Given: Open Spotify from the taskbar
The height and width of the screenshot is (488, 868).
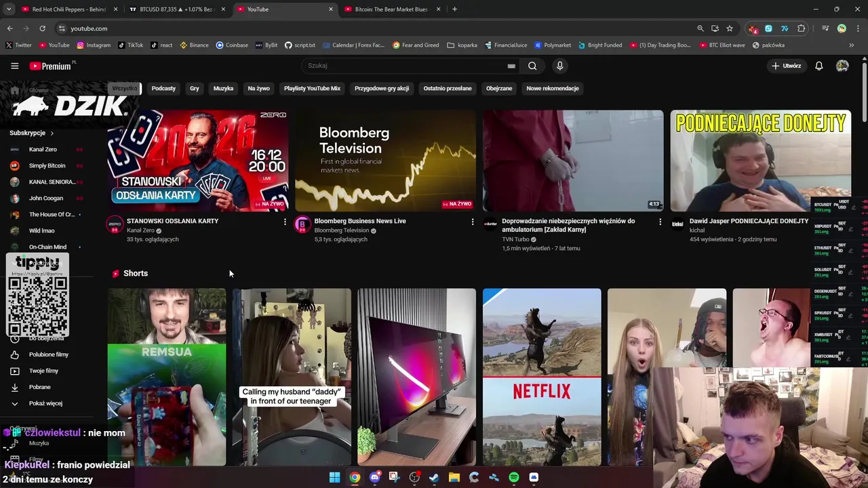Looking at the screenshot, I should point(514,477).
